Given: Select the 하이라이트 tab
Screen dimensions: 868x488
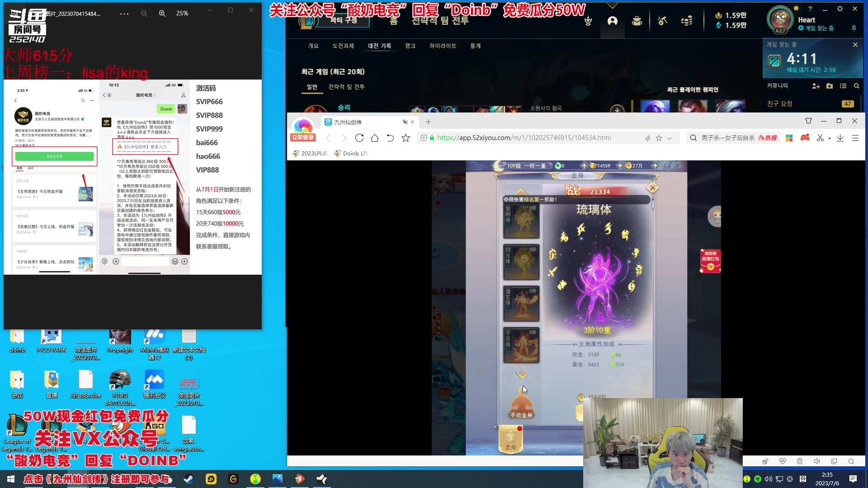Looking at the screenshot, I should coord(443,46).
